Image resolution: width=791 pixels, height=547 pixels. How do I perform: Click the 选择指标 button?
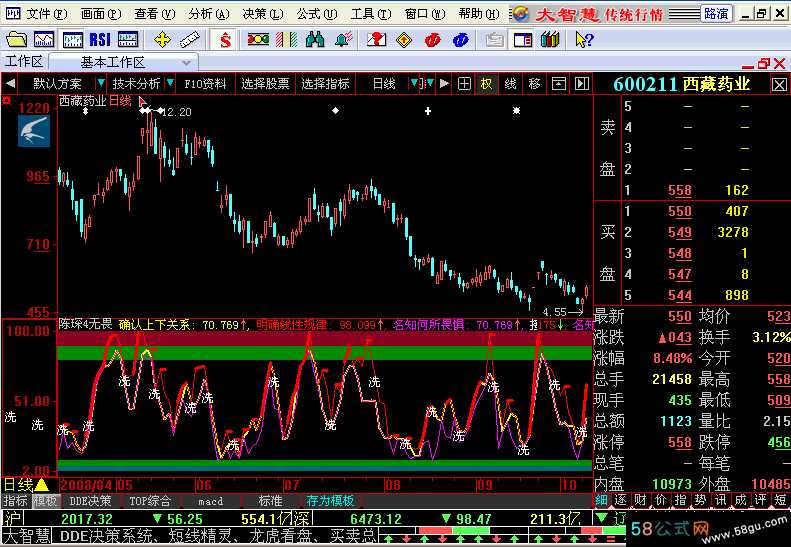click(325, 84)
